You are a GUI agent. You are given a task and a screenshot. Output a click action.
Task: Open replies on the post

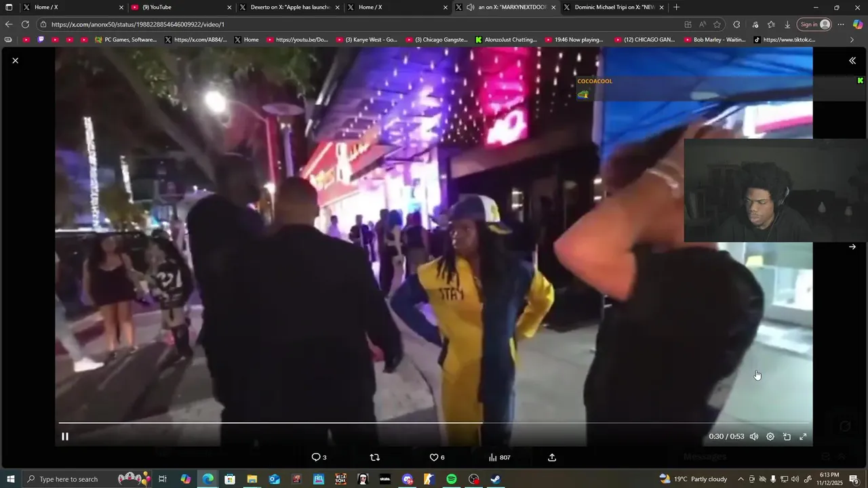coord(319,457)
